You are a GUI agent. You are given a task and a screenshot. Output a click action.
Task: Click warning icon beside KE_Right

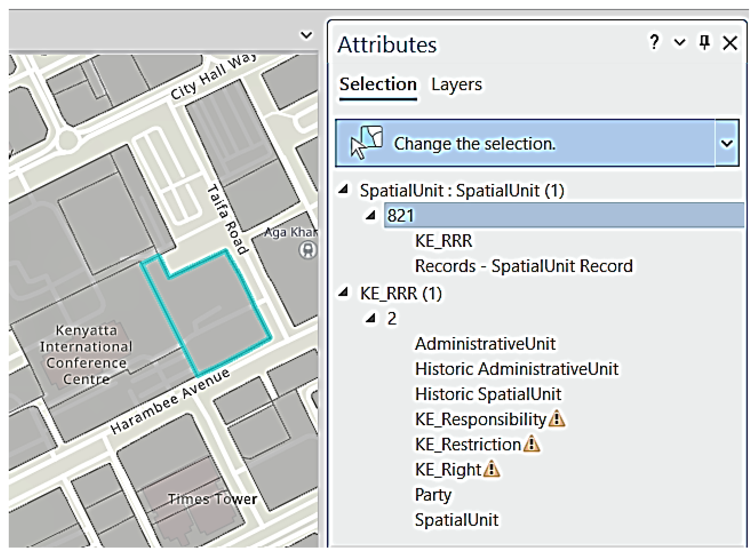pos(492,469)
